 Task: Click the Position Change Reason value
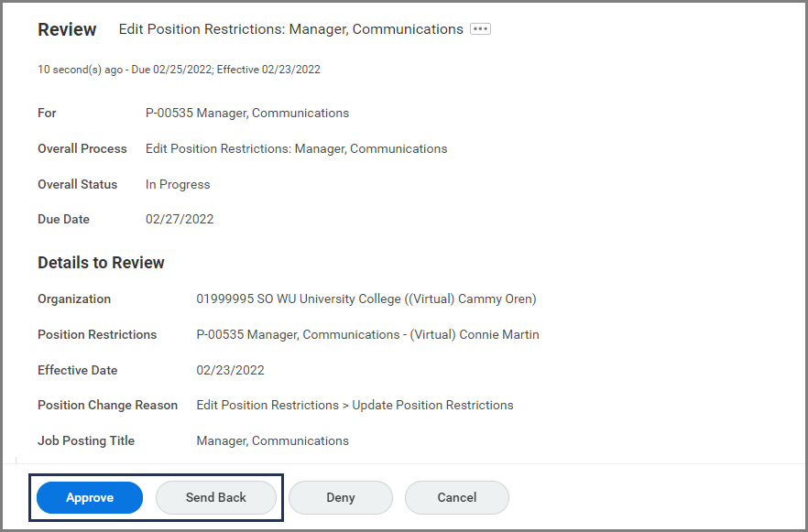(x=355, y=405)
